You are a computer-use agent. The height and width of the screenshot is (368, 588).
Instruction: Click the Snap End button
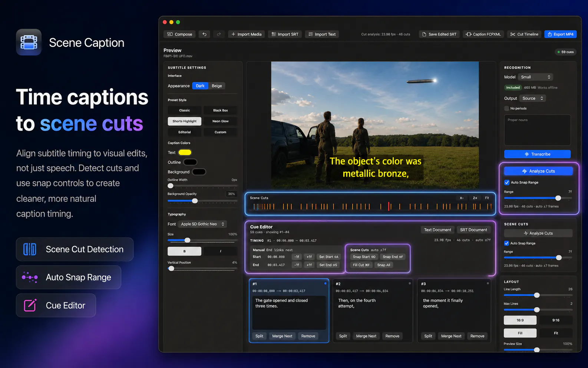(393, 257)
